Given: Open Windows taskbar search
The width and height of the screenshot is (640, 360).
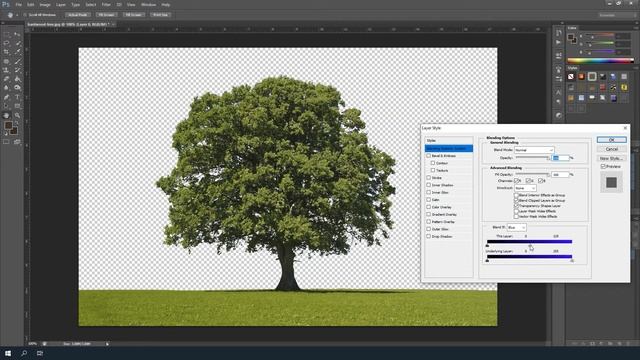Looking at the screenshot, I should [x=24, y=353].
